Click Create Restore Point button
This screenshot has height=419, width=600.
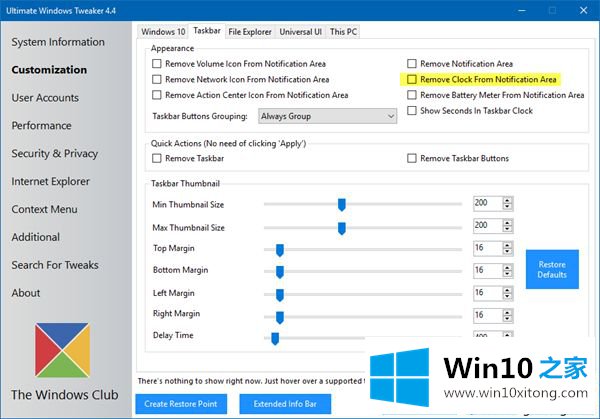click(x=181, y=404)
